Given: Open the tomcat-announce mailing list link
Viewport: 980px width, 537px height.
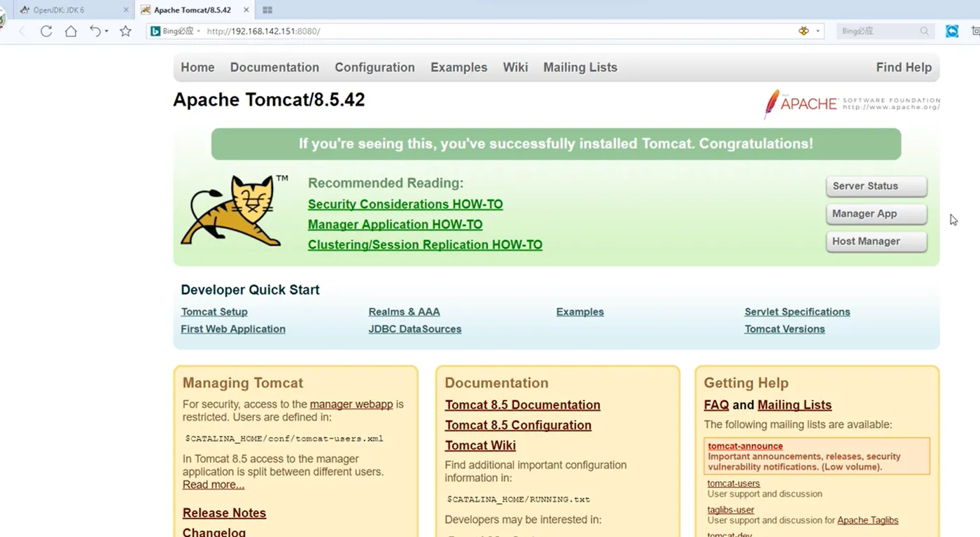Looking at the screenshot, I should tap(745, 446).
